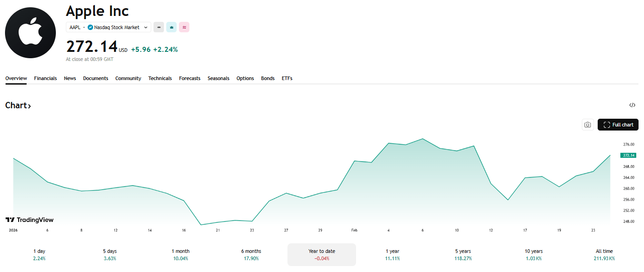Click the gray dash badge icon
Image resolution: width=644 pixels, height=272 pixels.
point(159,27)
